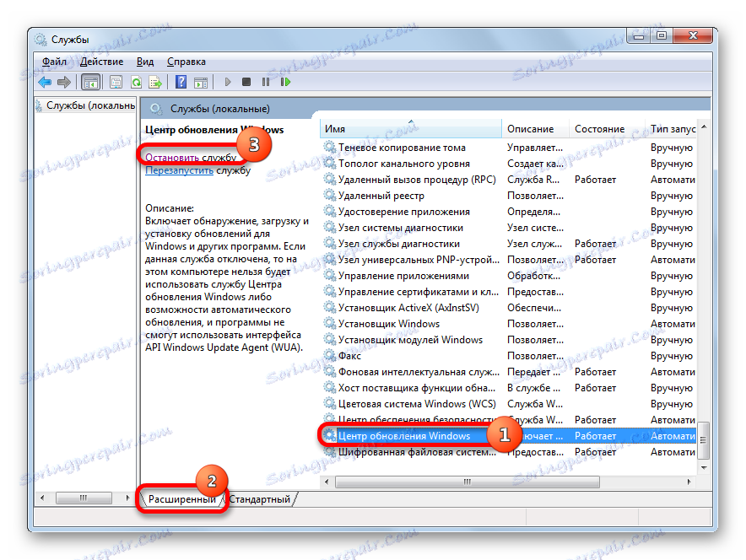Click services list horizontal scrollbar right arrow

click(689, 482)
